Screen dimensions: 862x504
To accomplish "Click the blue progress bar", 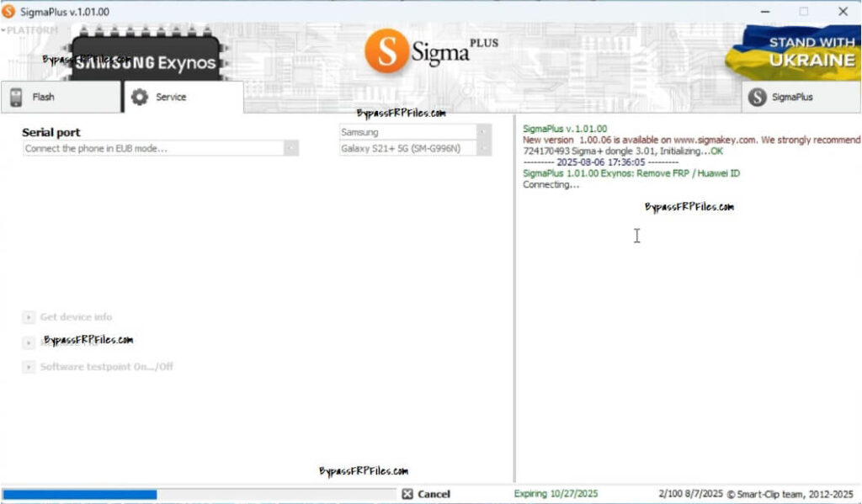I will click(80, 494).
